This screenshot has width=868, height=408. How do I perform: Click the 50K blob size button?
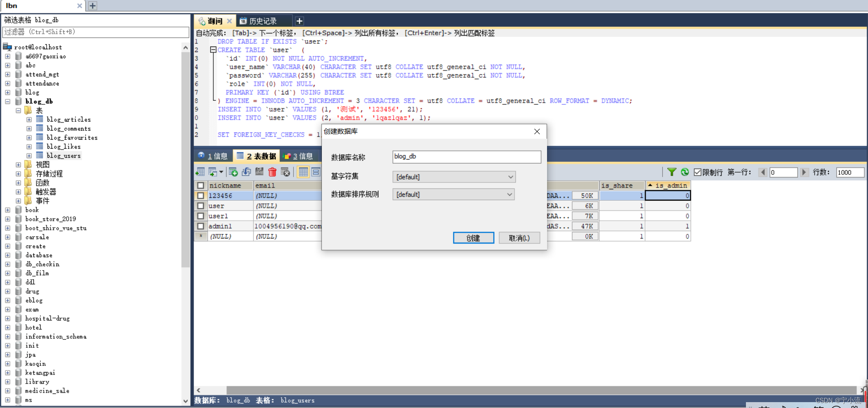point(585,196)
